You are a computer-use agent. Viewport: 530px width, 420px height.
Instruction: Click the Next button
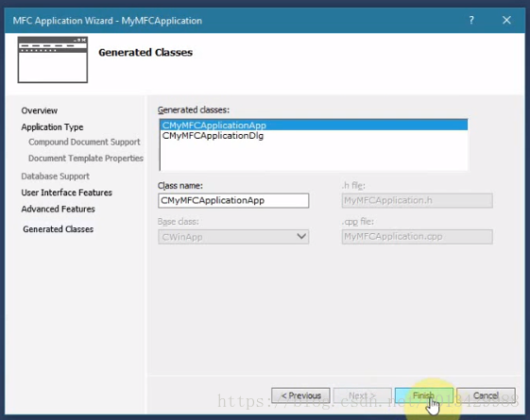(363, 395)
